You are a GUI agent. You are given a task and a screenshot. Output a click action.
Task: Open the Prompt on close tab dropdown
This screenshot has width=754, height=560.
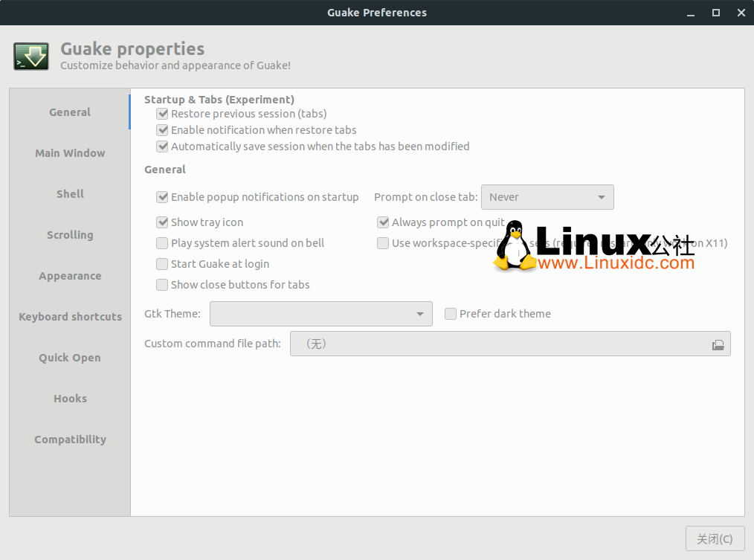coord(547,197)
